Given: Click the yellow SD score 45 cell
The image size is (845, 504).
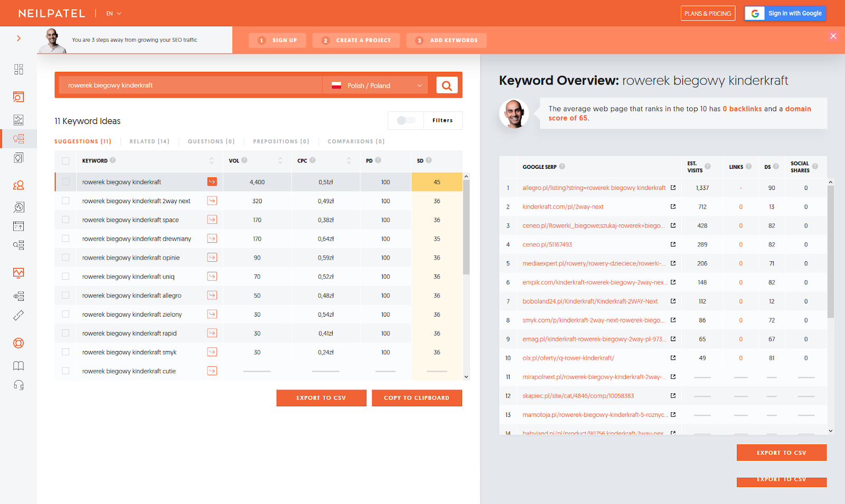Looking at the screenshot, I should tap(437, 182).
